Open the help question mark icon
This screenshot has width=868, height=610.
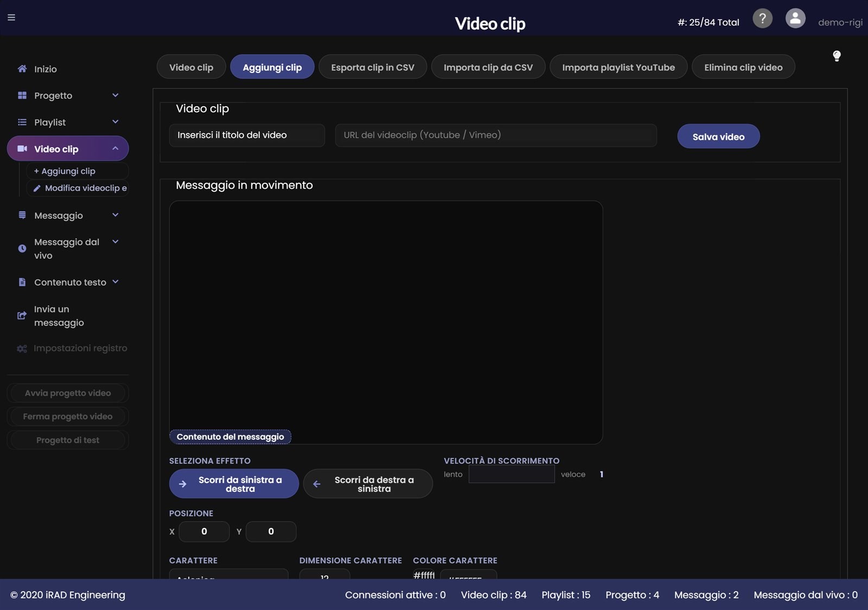[x=762, y=18]
